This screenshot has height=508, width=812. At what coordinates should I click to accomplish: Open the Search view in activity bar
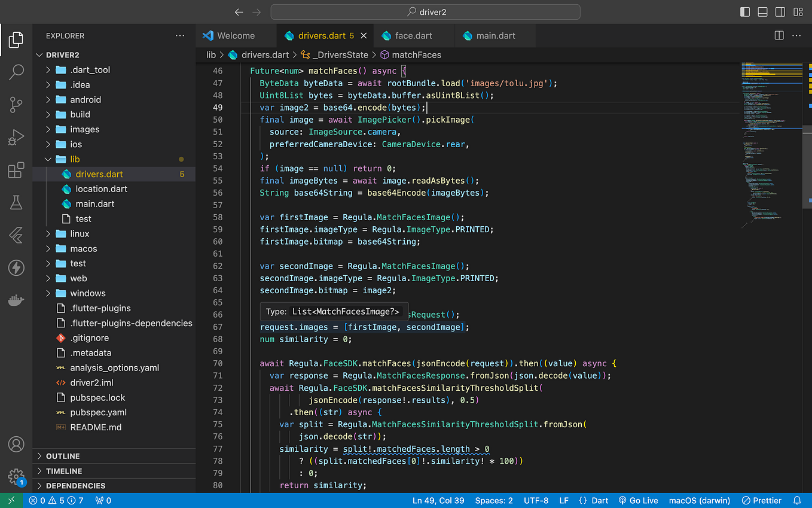pos(16,72)
